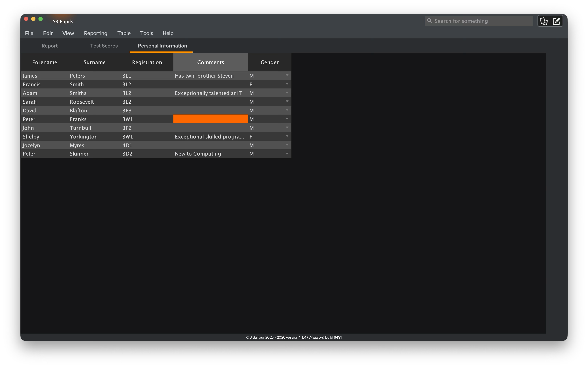The image size is (588, 368).
Task: Open gender dropdown for Peter Skinner
Action: point(287,154)
